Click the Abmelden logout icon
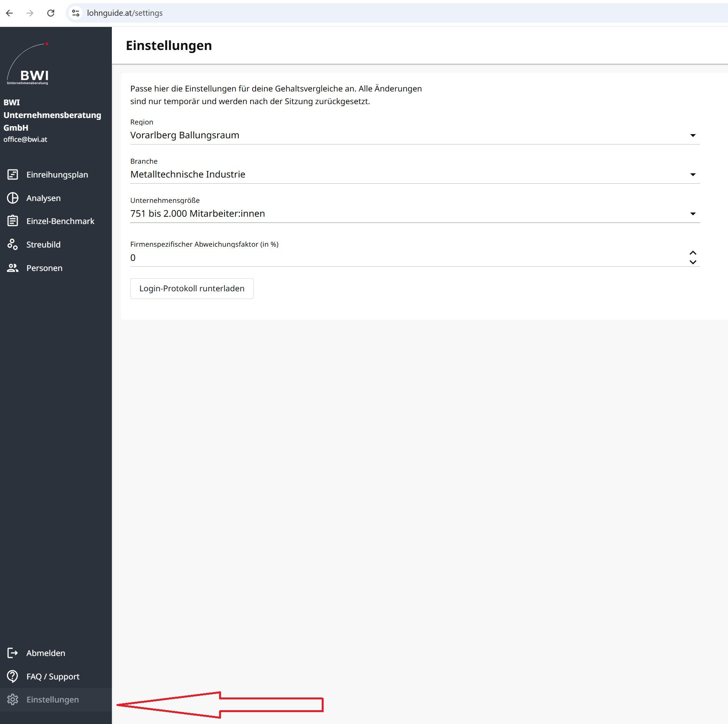 click(x=13, y=653)
